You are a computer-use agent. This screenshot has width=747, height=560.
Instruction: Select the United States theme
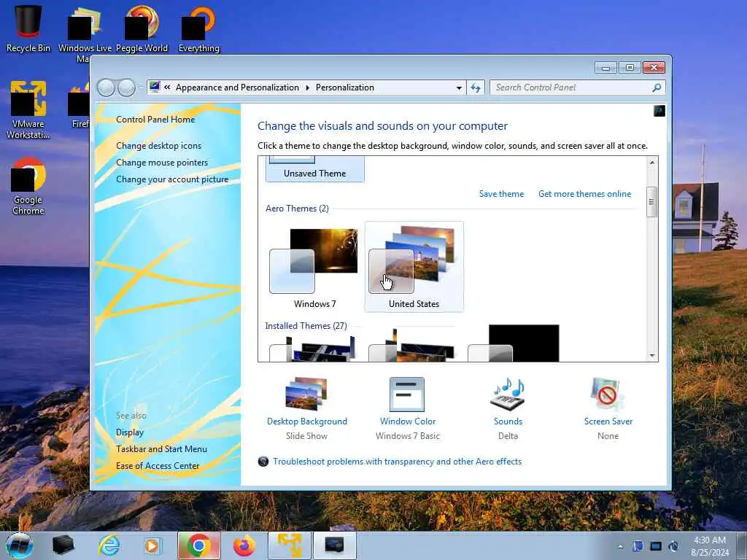(414, 267)
